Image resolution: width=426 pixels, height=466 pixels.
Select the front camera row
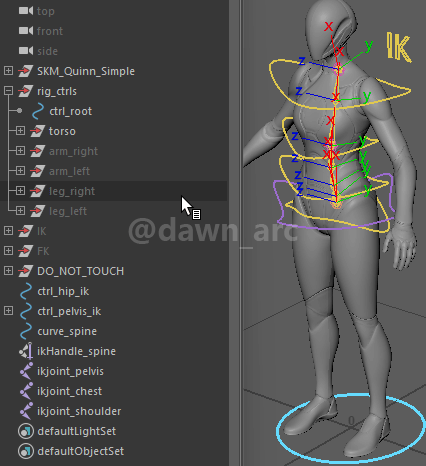click(113, 31)
